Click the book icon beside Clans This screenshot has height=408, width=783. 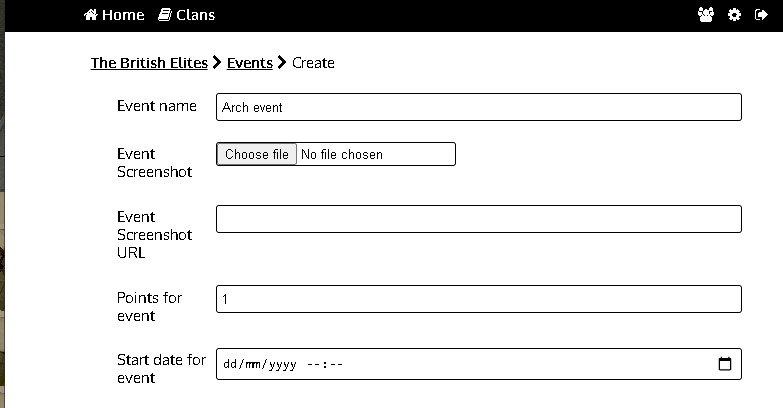pyautogui.click(x=165, y=15)
